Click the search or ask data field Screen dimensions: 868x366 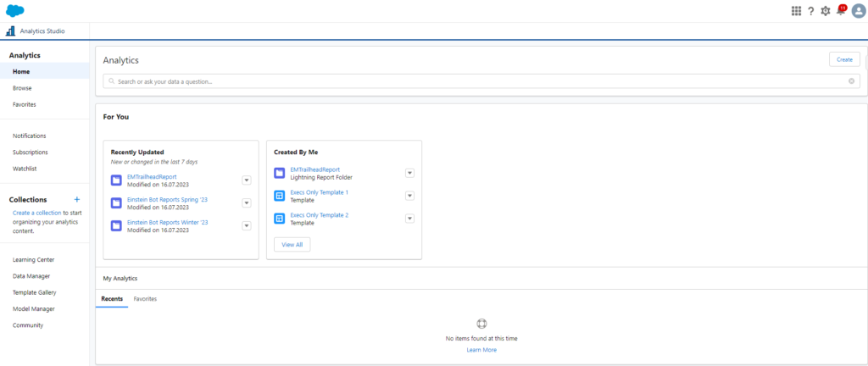click(x=475, y=81)
